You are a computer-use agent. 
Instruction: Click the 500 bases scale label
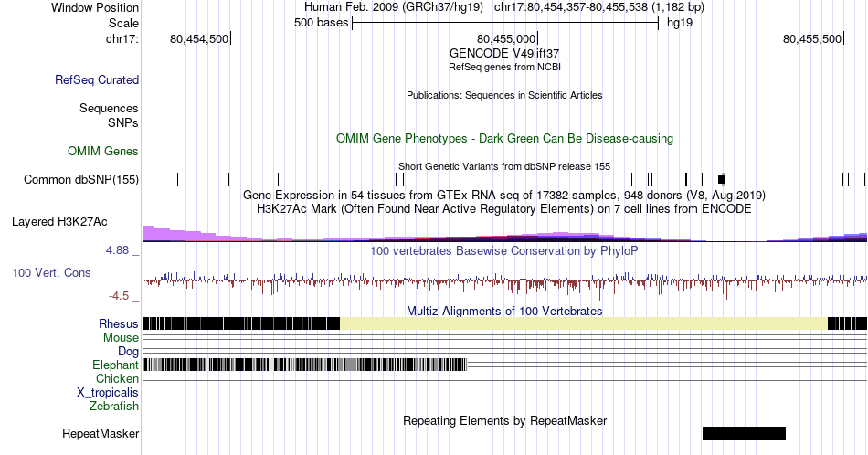tap(321, 23)
